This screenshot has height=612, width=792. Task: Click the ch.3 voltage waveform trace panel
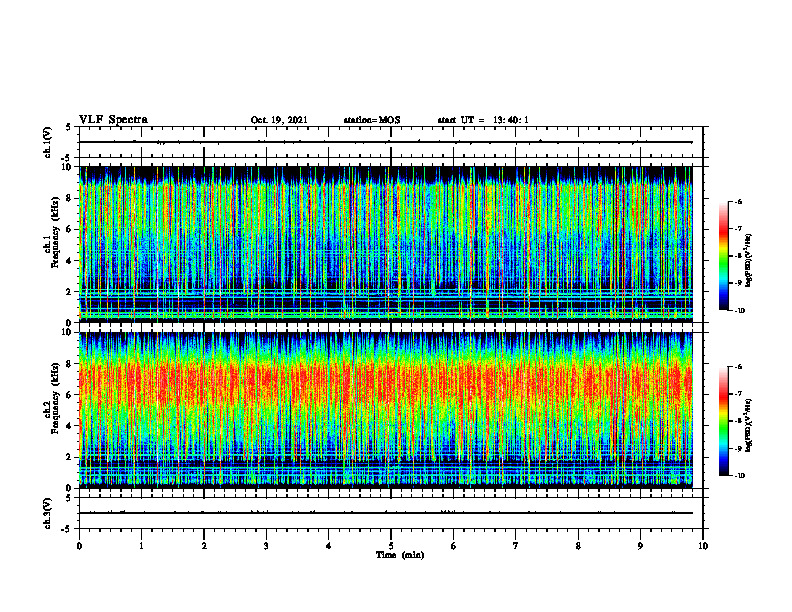[x=391, y=513]
